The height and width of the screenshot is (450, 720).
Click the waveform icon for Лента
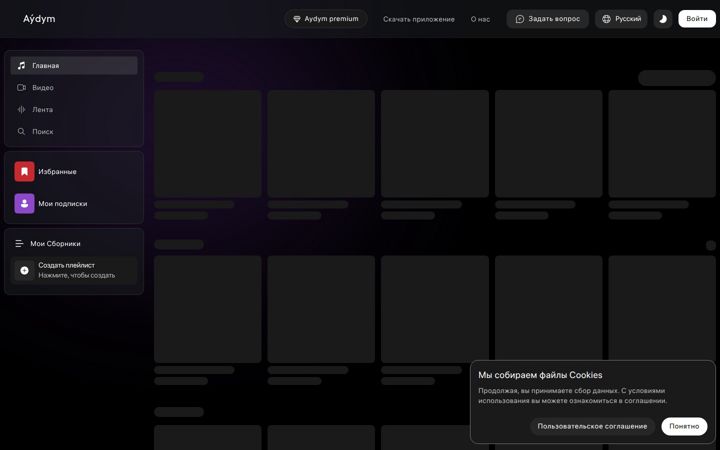(x=21, y=109)
